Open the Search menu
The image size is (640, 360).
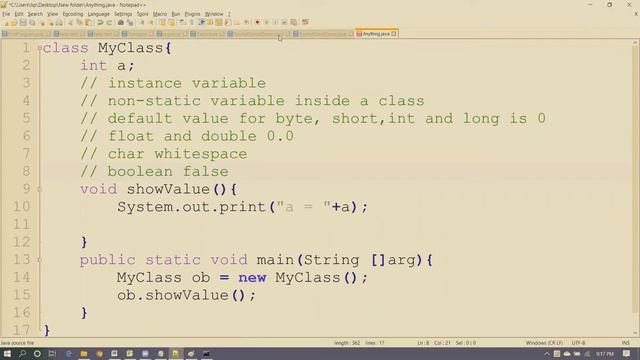coord(35,14)
